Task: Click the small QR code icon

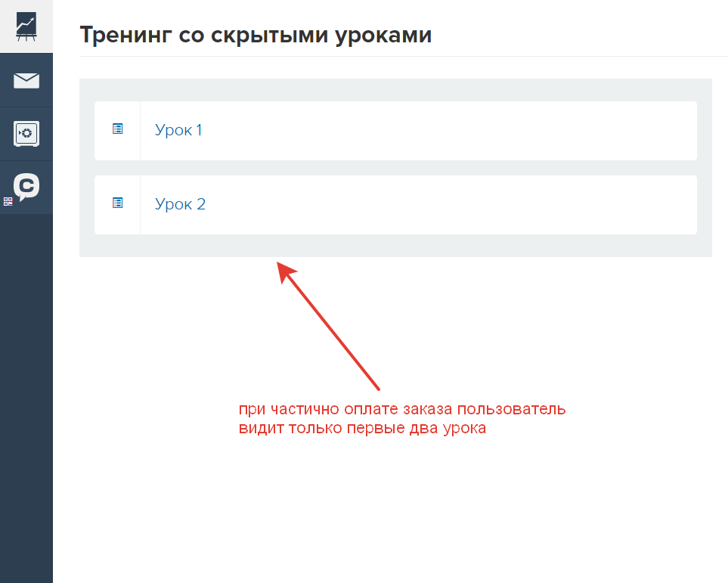Action: [8, 201]
